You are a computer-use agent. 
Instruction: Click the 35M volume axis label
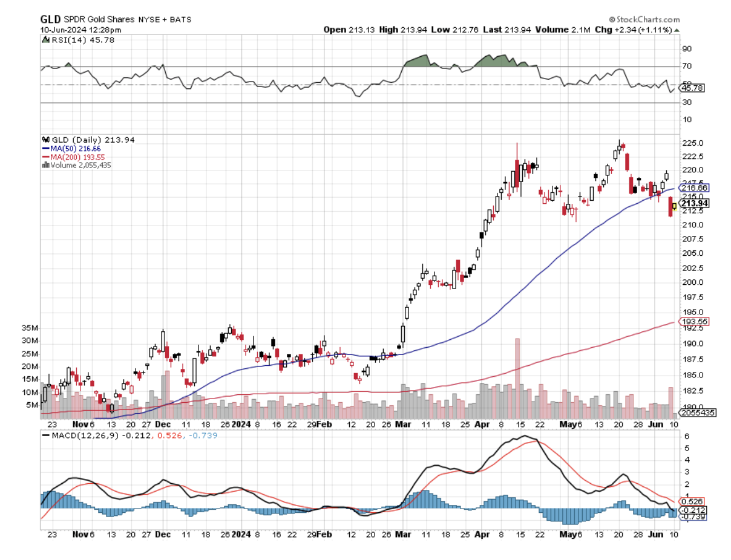coord(31,328)
